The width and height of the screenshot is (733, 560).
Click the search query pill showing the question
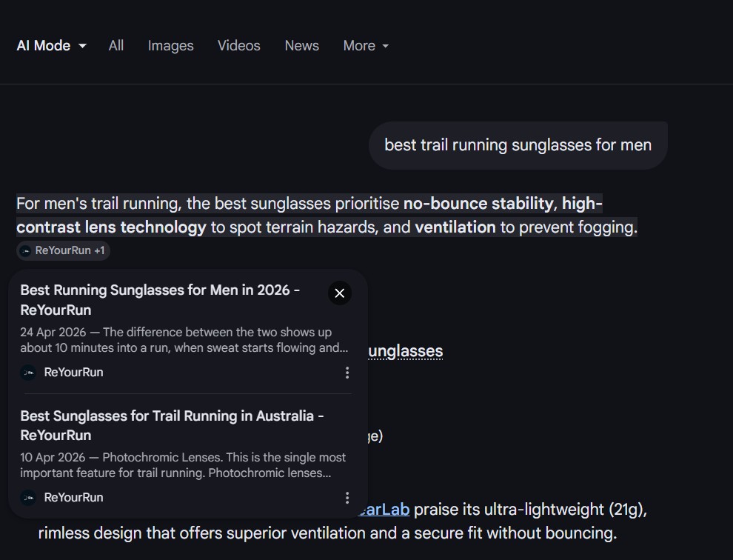(x=518, y=144)
